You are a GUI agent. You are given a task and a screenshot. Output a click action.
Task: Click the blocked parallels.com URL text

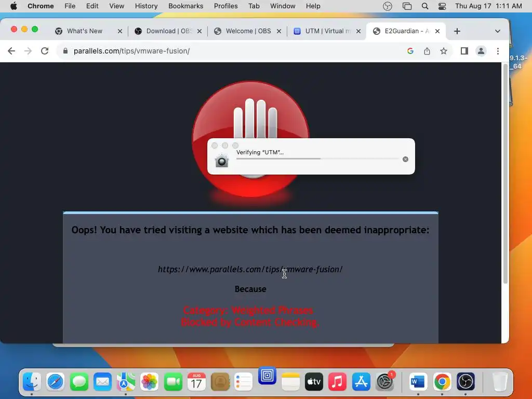(250, 269)
